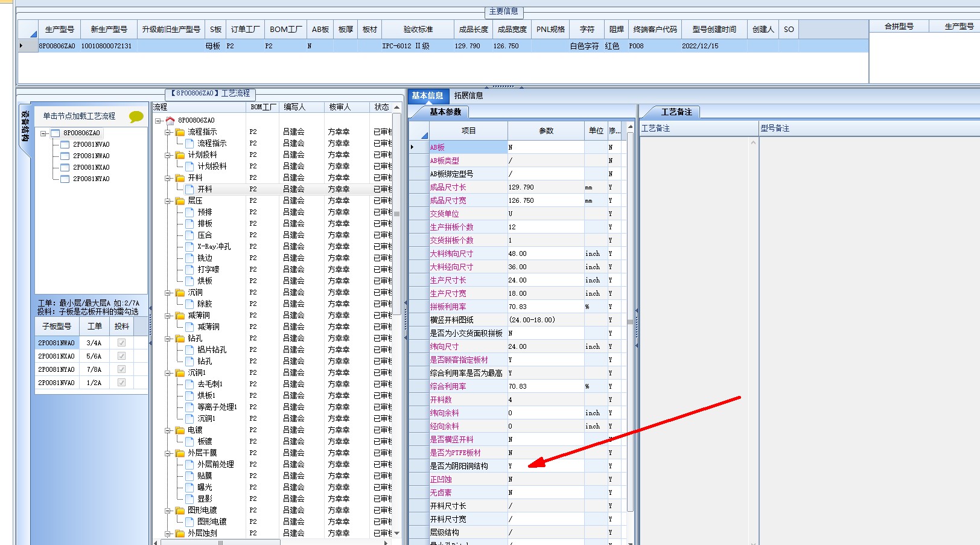Collapse the 钻孔 group in process tree
Screen dimensions: 980x545
(168, 339)
